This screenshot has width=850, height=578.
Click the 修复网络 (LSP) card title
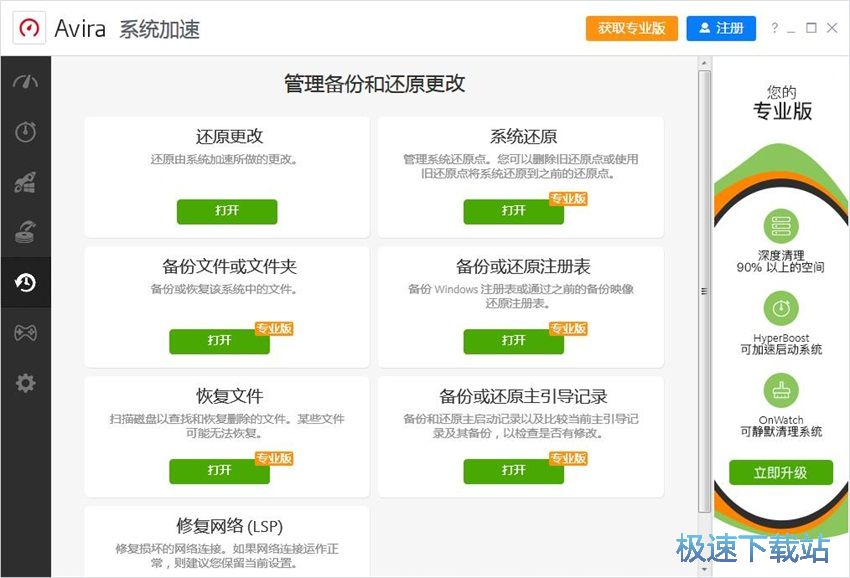click(x=229, y=526)
